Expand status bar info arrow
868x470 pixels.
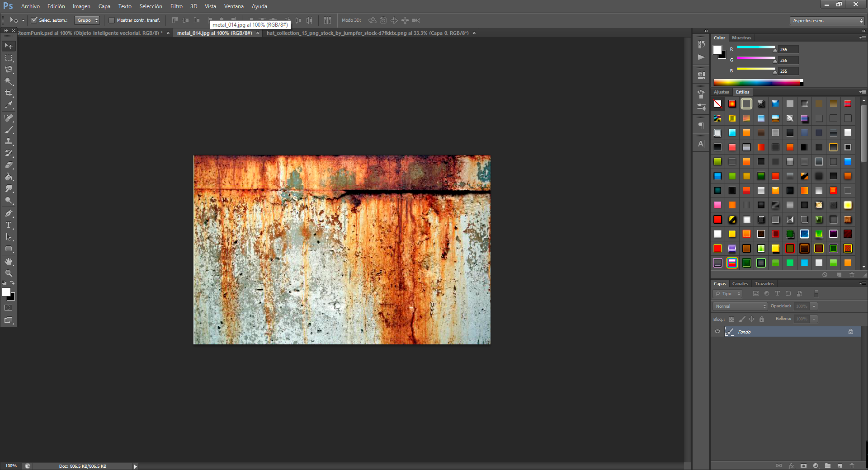(135, 466)
